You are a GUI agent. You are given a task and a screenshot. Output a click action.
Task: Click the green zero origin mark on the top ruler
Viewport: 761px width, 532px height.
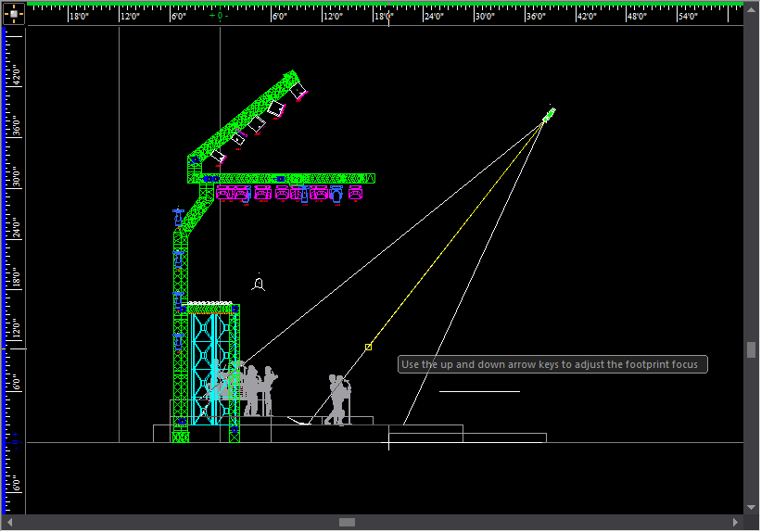pyautogui.click(x=220, y=16)
